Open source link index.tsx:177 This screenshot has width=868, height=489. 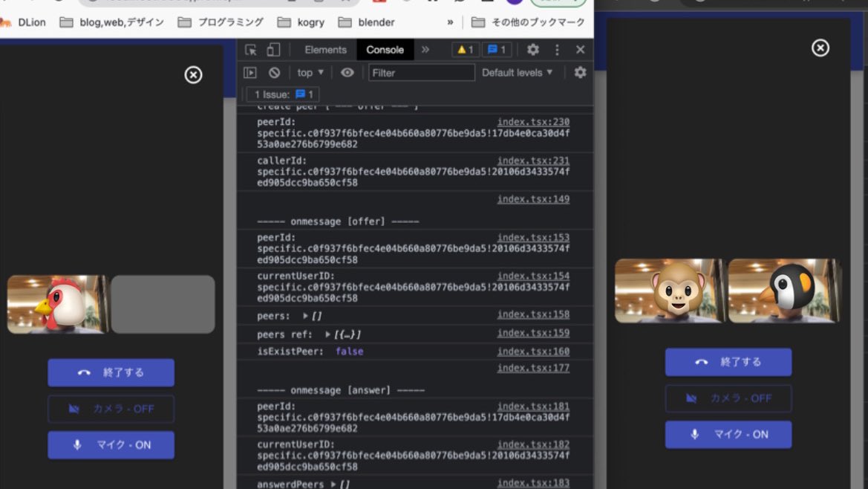tap(533, 368)
